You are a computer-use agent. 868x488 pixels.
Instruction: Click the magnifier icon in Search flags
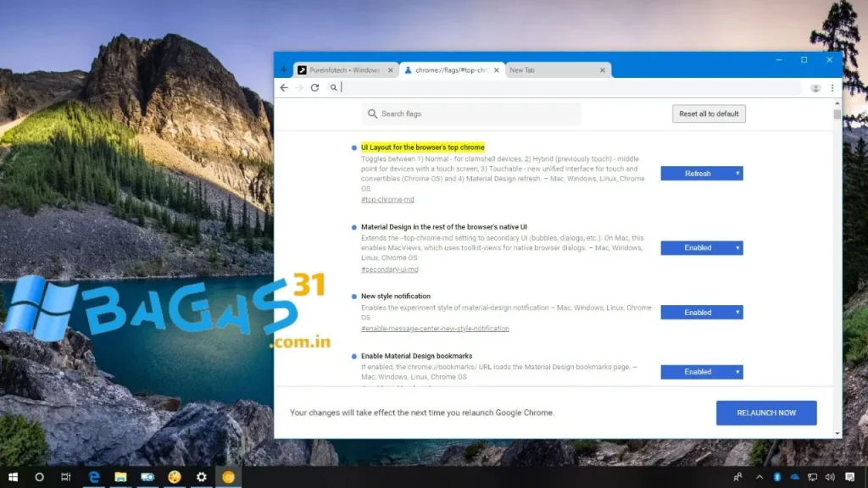click(373, 114)
